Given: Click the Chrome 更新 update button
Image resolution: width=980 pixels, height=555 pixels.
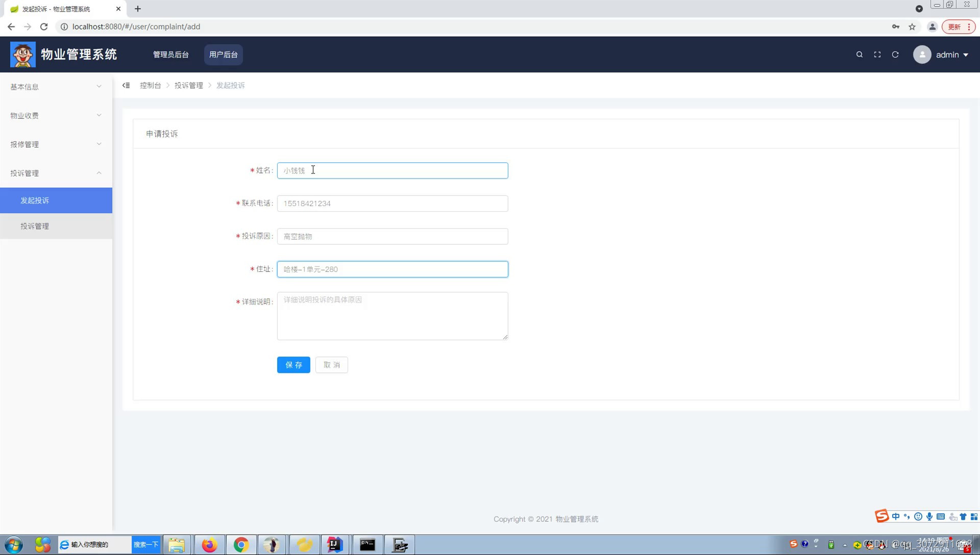Looking at the screenshot, I should pos(959,27).
